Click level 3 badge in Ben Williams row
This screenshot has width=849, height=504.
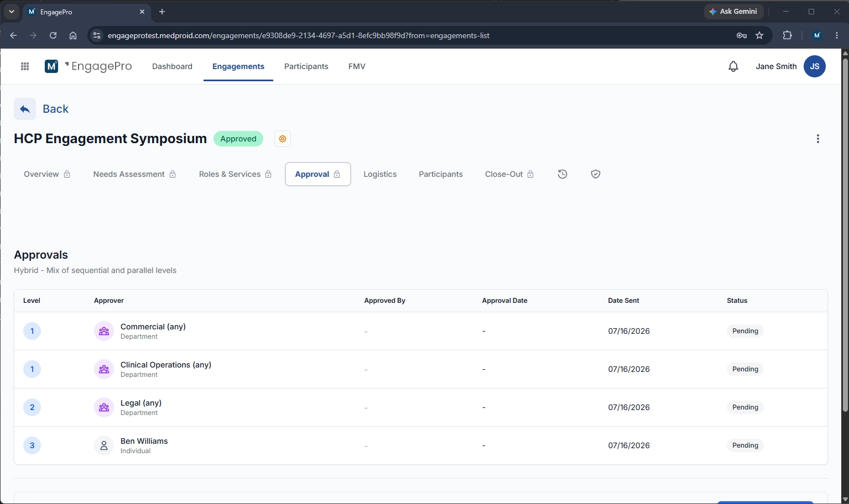click(x=32, y=445)
